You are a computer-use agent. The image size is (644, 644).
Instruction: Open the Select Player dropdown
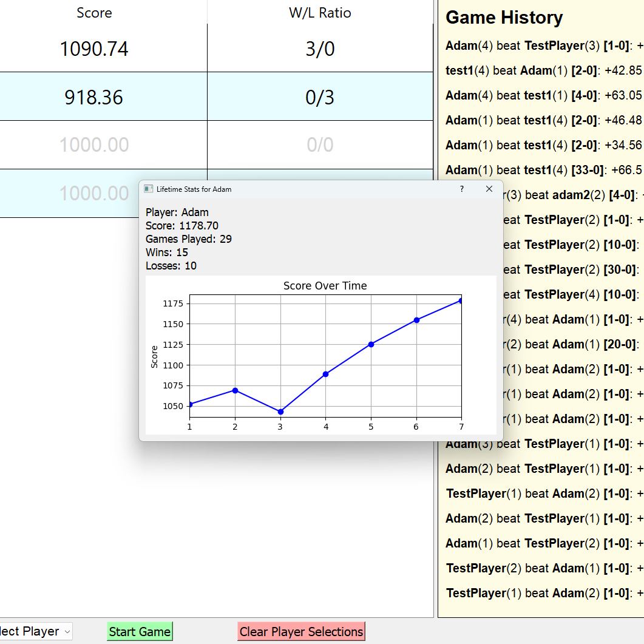point(35,631)
